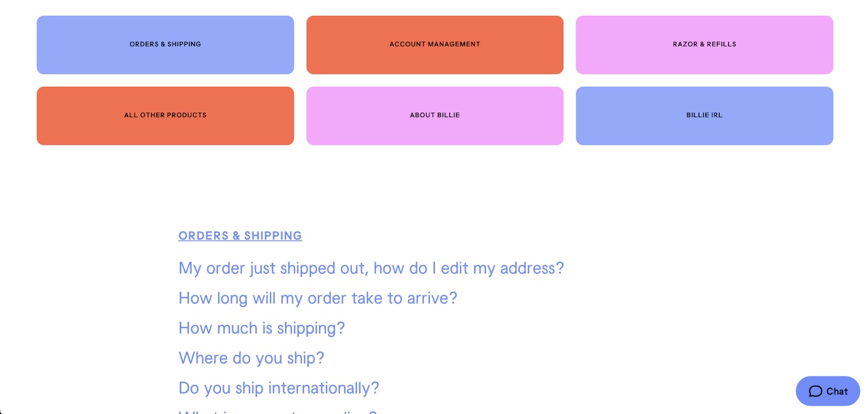This screenshot has height=414, width=868.
Task: Click the underlined Orders & Shipping section heading
Action: (x=240, y=236)
